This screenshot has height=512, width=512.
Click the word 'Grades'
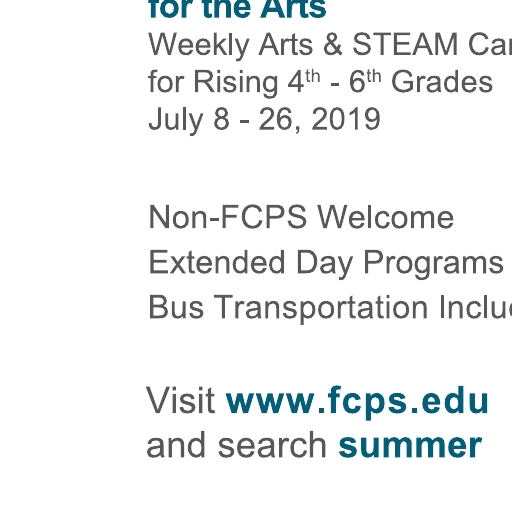(x=442, y=82)
